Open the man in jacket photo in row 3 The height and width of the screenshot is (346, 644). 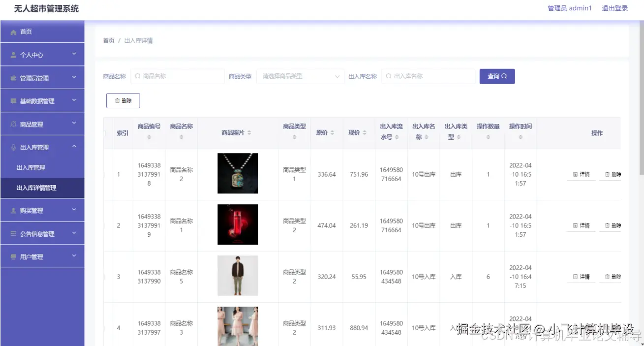pos(238,276)
